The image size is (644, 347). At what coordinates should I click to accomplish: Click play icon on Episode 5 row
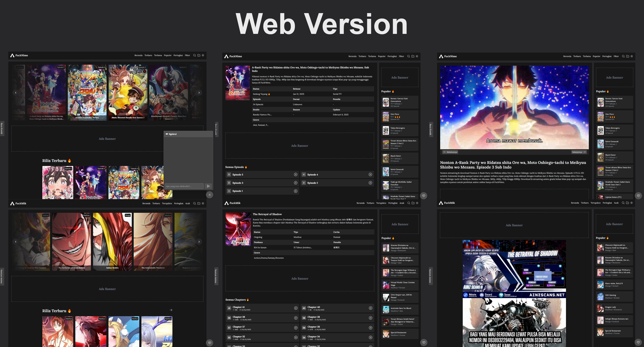[296, 175]
